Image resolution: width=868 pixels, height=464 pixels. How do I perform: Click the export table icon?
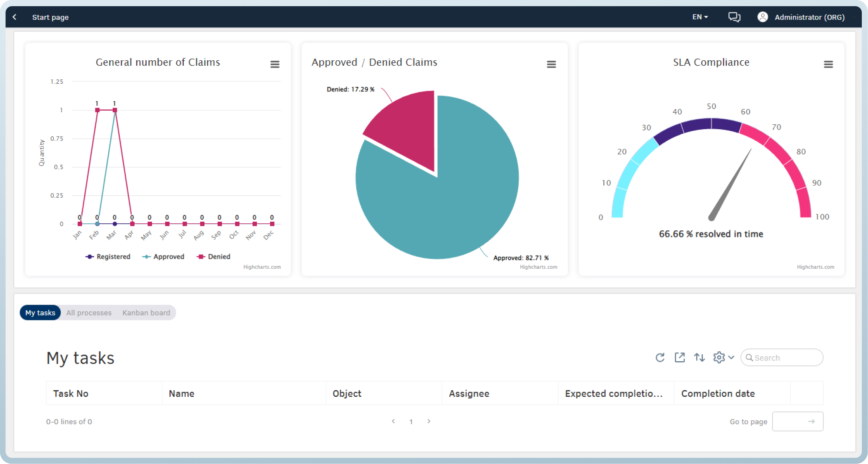(x=680, y=357)
